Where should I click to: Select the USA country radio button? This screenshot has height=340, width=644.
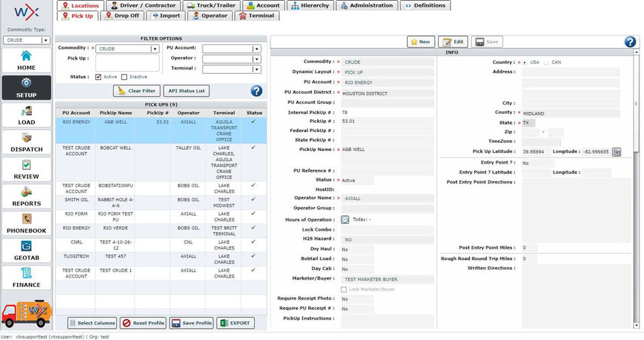tap(525, 62)
